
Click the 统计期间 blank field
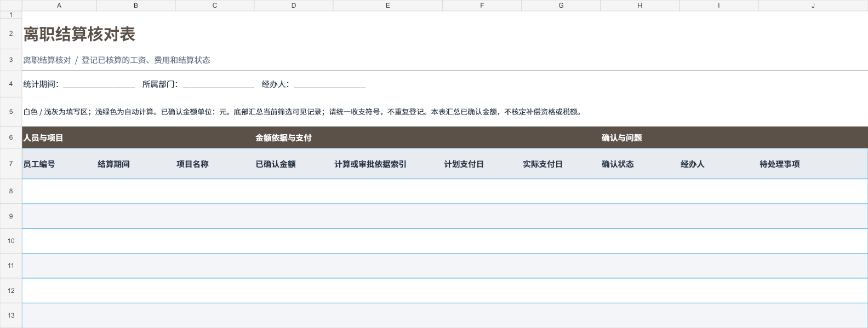click(99, 84)
